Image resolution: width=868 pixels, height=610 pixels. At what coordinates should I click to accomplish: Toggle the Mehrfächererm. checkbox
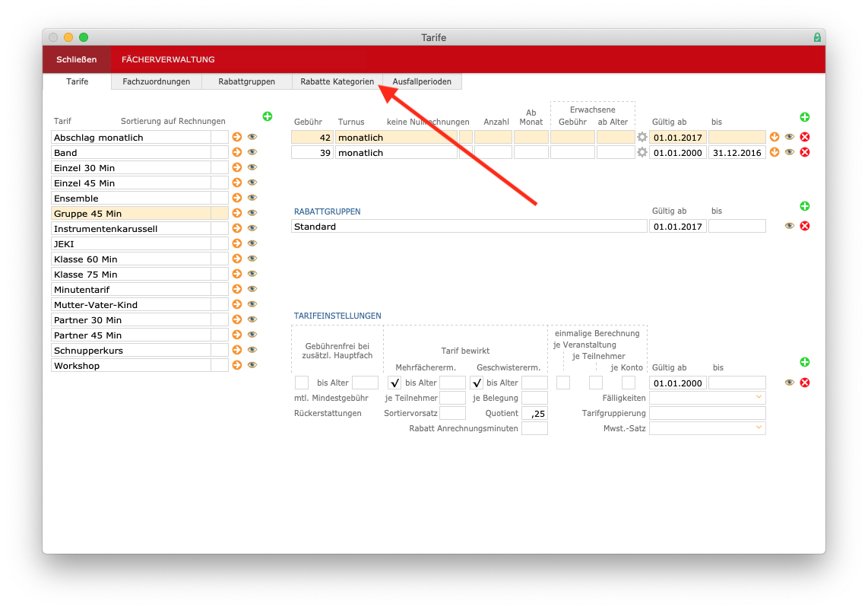[394, 383]
